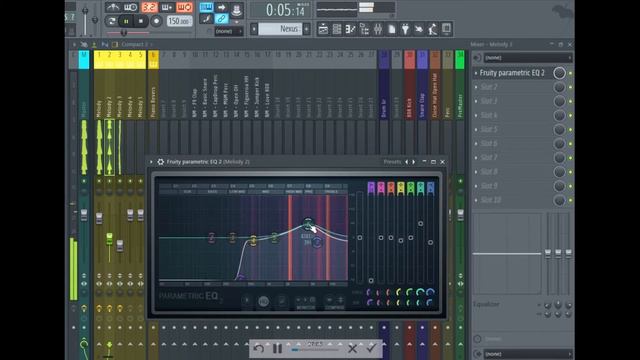Click the project info page icon
640x360 pixels.
click(x=392, y=29)
